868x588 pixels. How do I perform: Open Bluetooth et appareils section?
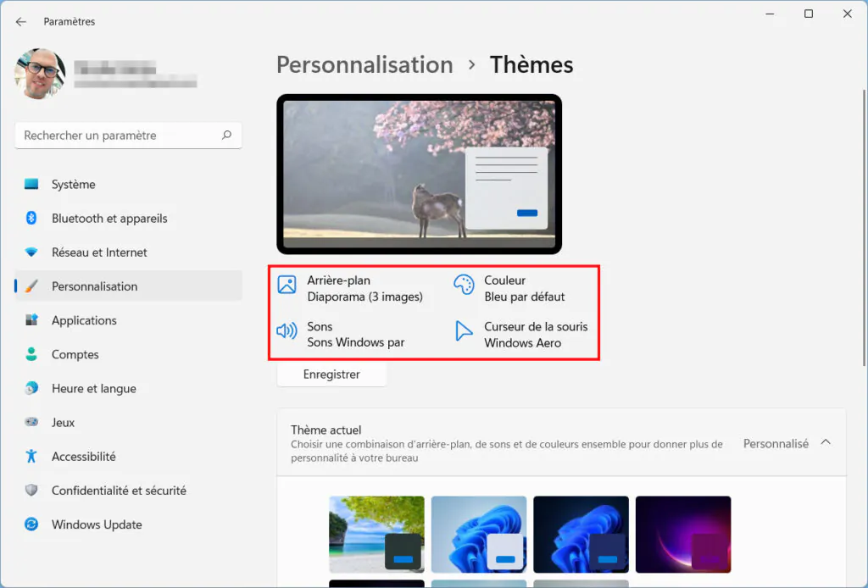coord(129,218)
